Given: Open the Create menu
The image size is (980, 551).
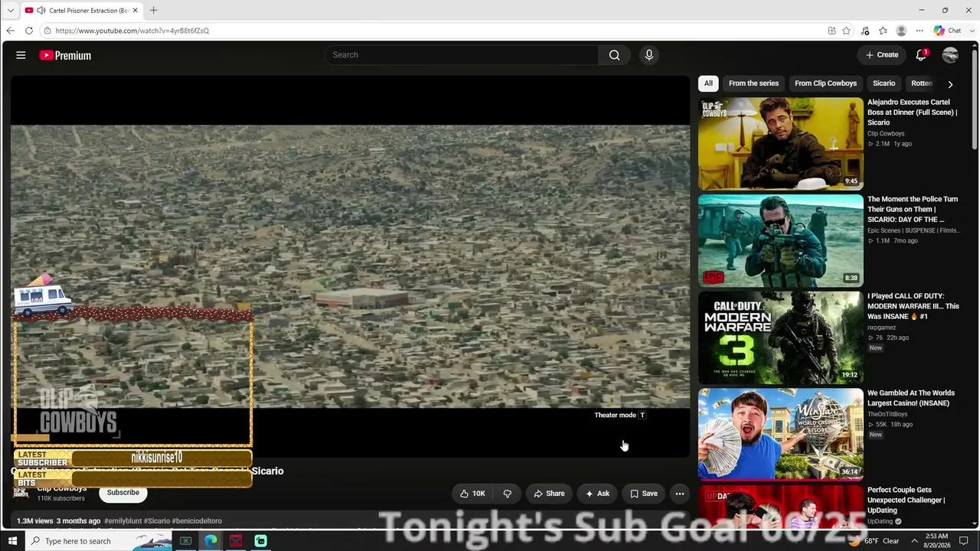Looking at the screenshot, I should [881, 55].
